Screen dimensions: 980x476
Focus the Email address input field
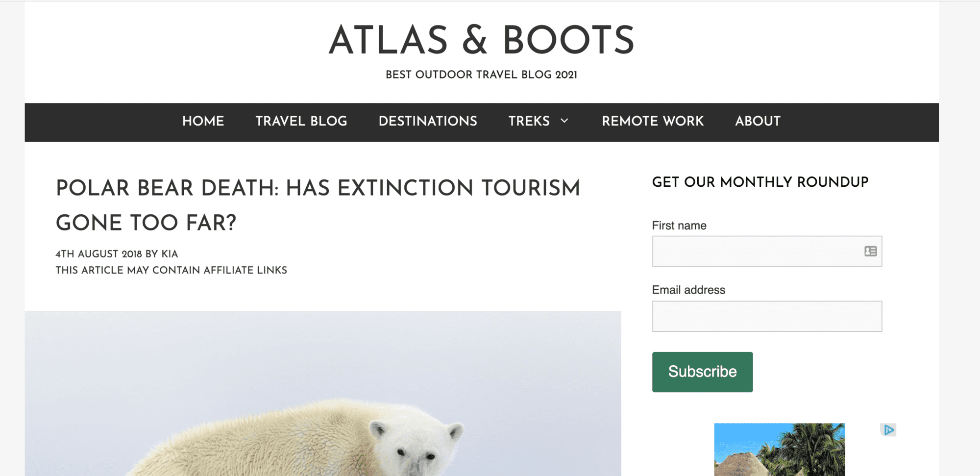pyautogui.click(x=767, y=316)
